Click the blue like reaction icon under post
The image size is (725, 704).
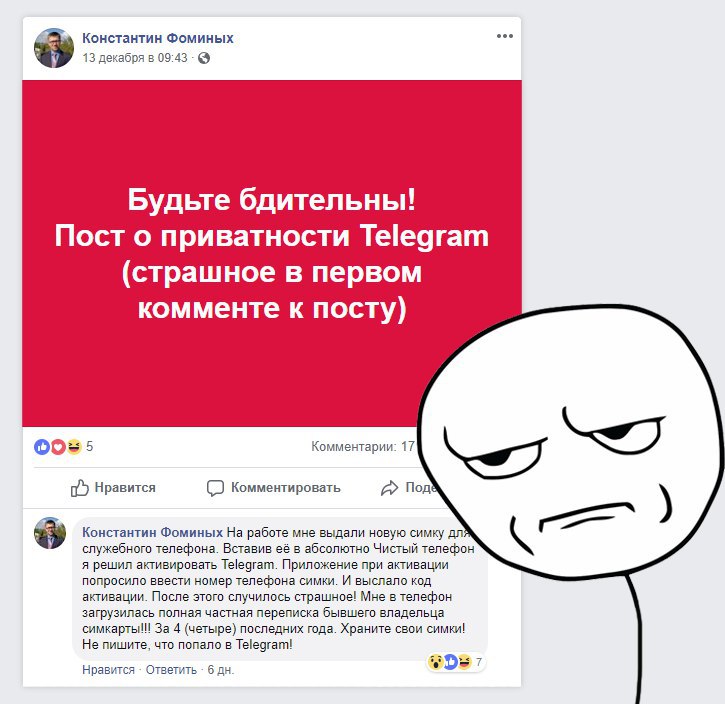pos(42,447)
